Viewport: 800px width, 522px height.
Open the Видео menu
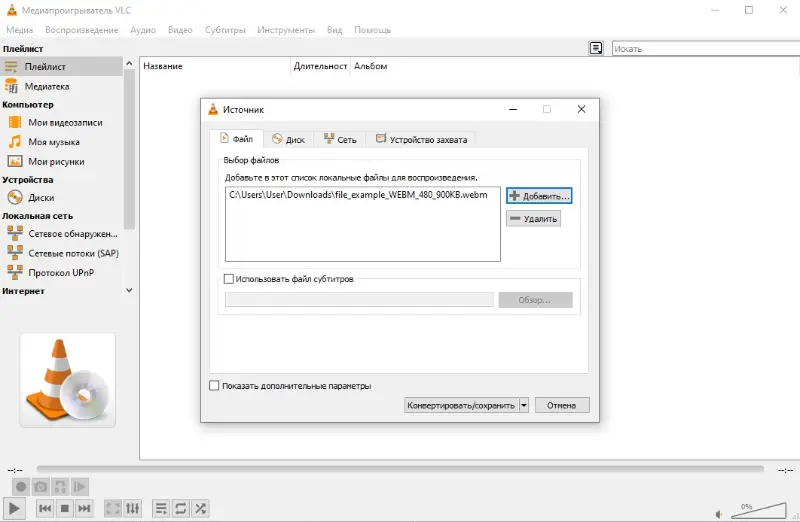coord(180,30)
